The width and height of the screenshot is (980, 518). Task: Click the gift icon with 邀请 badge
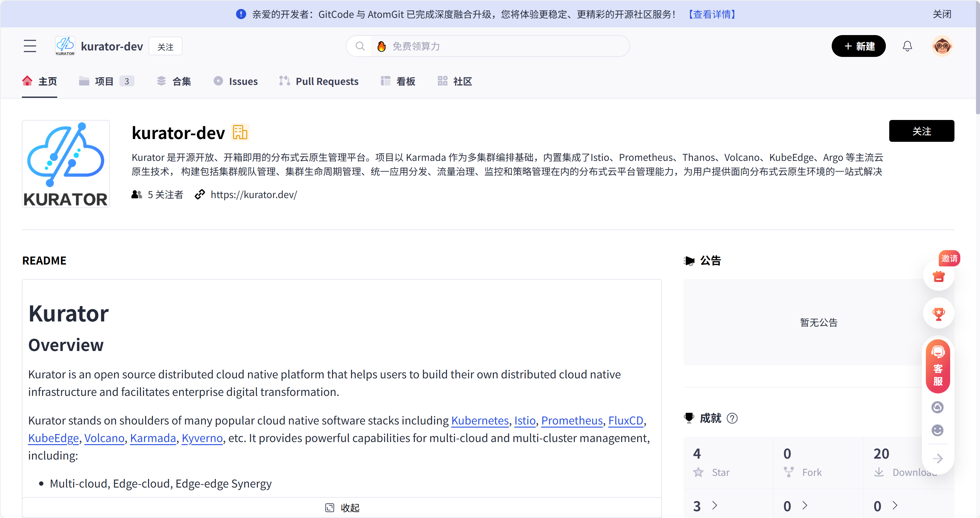938,277
